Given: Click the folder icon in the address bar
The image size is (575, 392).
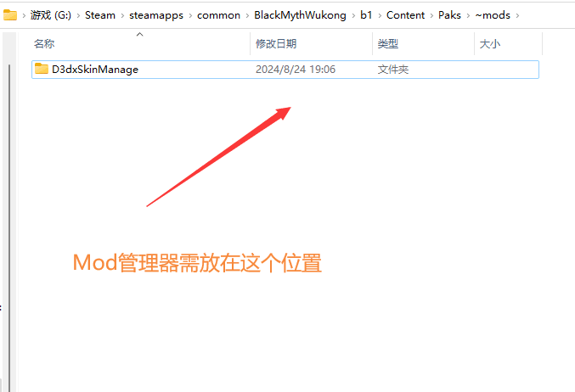Looking at the screenshot, I should [10, 14].
